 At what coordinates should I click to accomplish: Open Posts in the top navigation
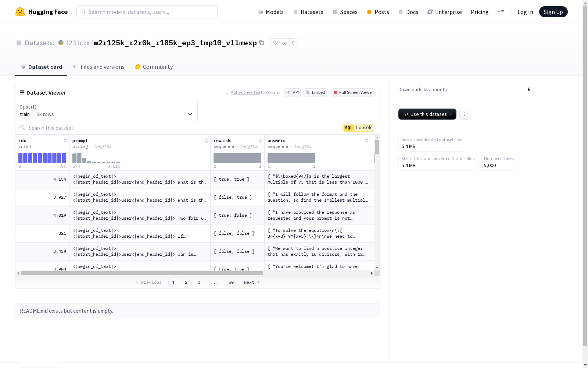[x=378, y=12]
